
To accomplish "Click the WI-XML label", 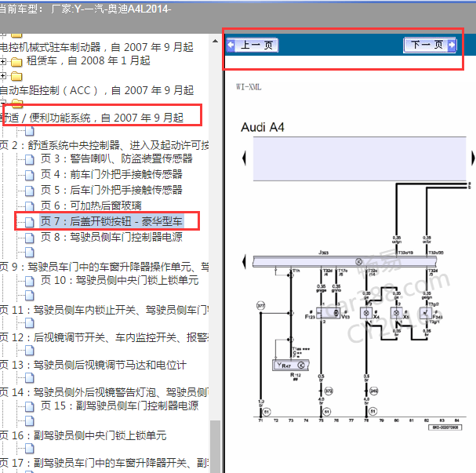I will 249,87.
